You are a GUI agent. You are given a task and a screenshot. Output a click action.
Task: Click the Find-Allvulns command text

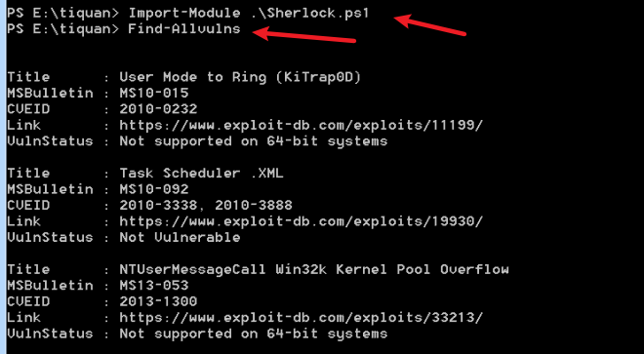coord(184,29)
